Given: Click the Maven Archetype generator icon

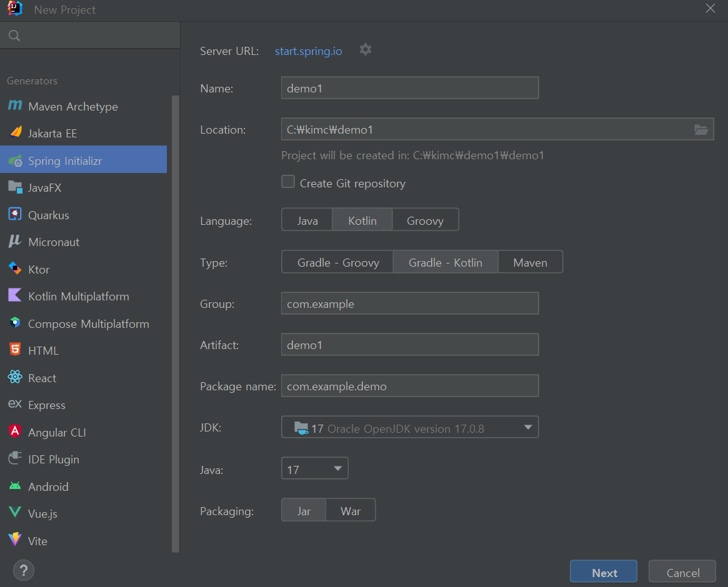Looking at the screenshot, I should point(15,106).
